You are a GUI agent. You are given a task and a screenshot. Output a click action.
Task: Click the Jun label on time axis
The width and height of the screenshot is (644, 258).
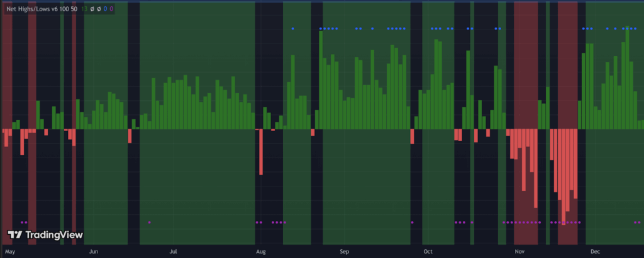(94, 252)
